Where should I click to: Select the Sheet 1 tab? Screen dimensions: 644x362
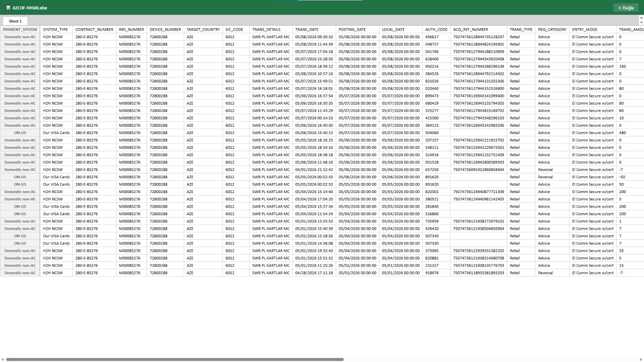(x=15, y=21)
